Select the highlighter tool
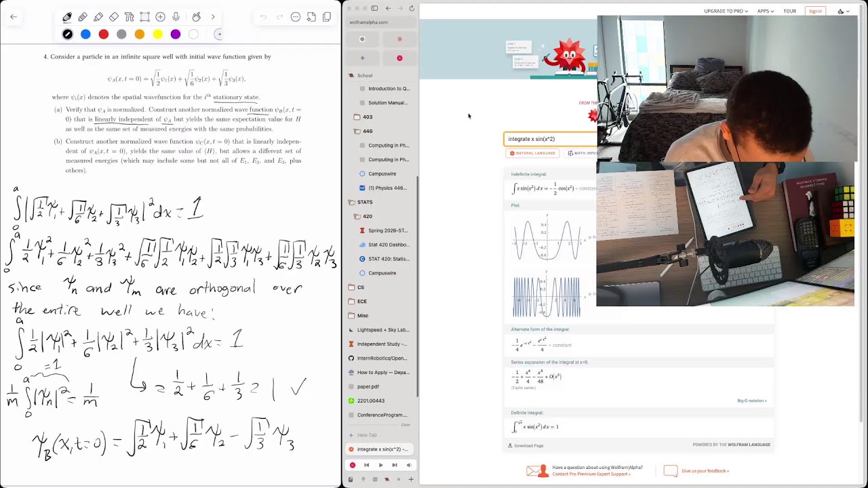 click(x=98, y=17)
